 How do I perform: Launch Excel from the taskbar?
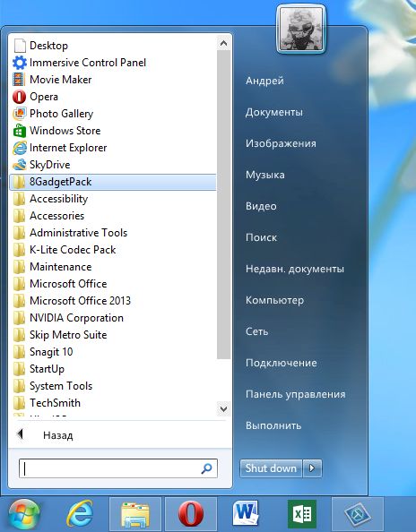pyautogui.click(x=302, y=514)
